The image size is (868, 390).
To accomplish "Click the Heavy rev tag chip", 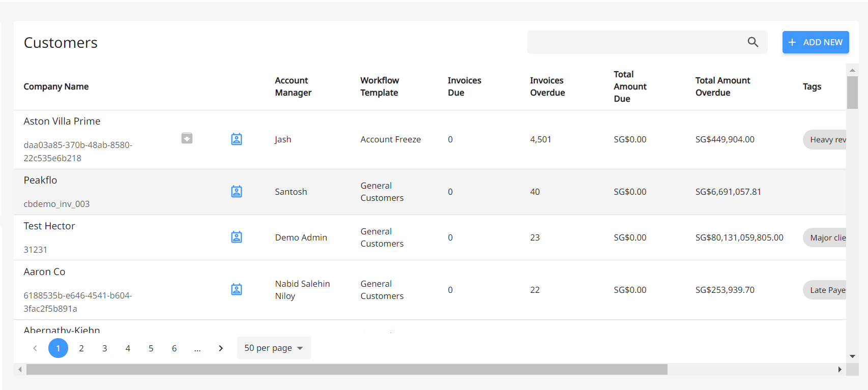I will (x=825, y=140).
